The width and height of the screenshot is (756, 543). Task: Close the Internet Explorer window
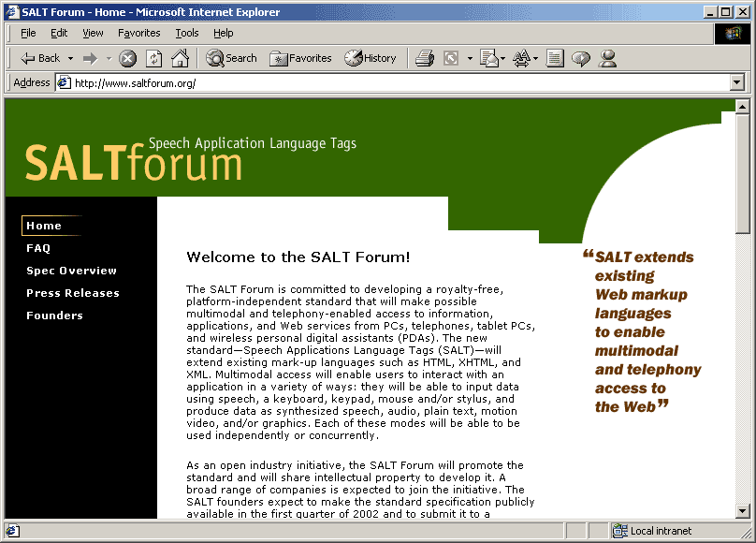pos(743,11)
